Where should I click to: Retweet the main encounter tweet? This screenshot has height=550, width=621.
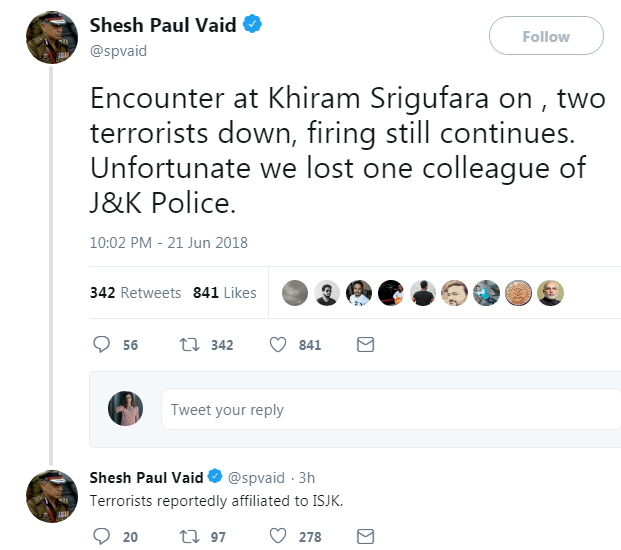coord(188,345)
